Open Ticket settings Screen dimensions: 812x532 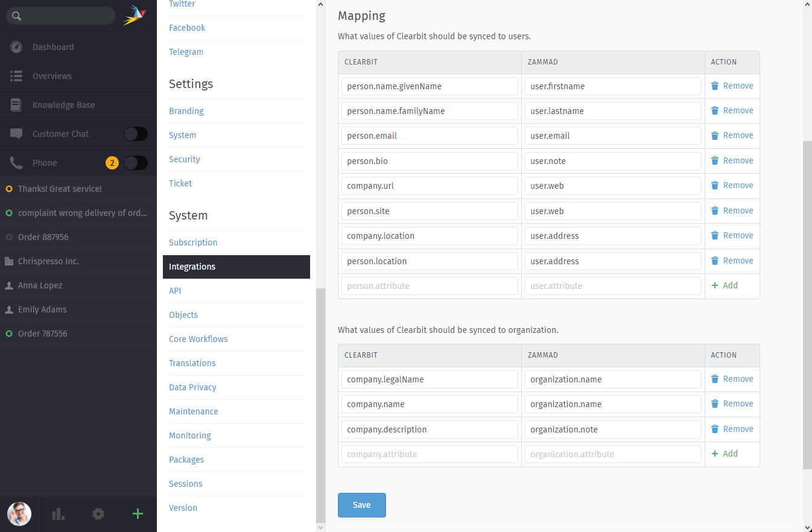[x=180, y=183]
